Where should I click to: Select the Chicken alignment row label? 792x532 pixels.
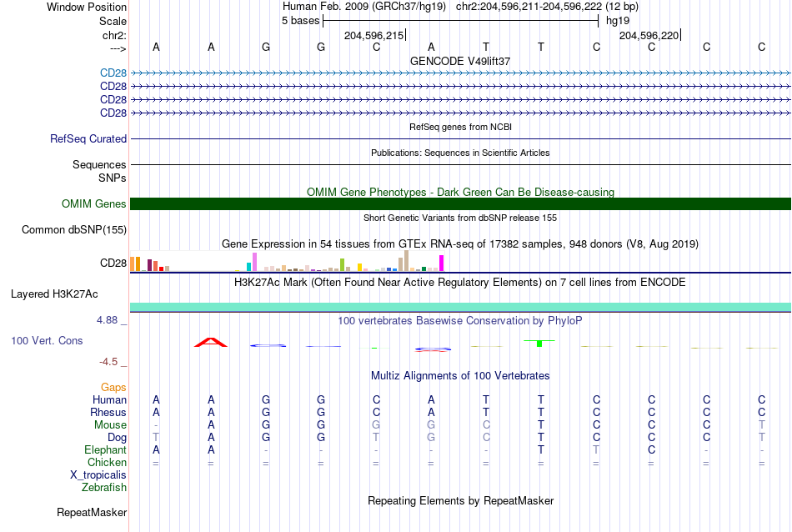coord(107,462)
